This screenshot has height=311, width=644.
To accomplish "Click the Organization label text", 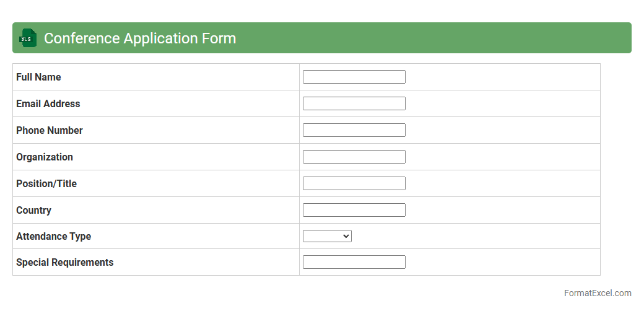I will click(44, 157).
